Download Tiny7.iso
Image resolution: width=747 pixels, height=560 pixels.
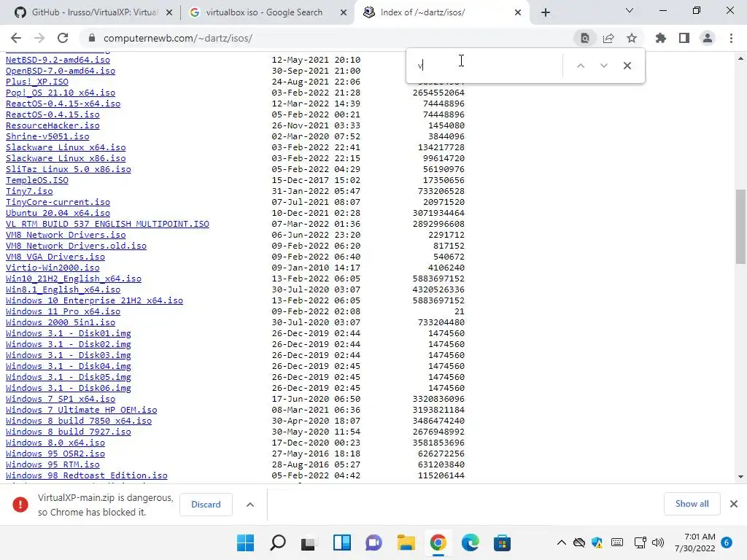pos(29,191)
